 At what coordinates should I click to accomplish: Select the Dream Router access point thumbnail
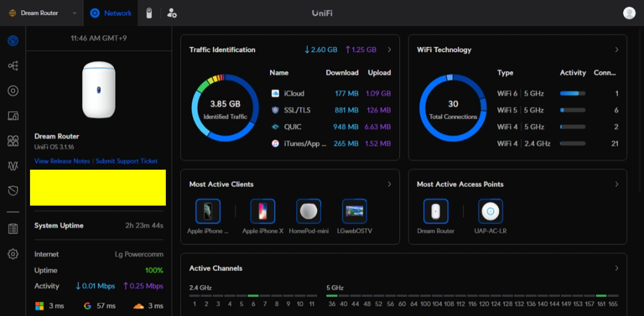coord(436,211)
